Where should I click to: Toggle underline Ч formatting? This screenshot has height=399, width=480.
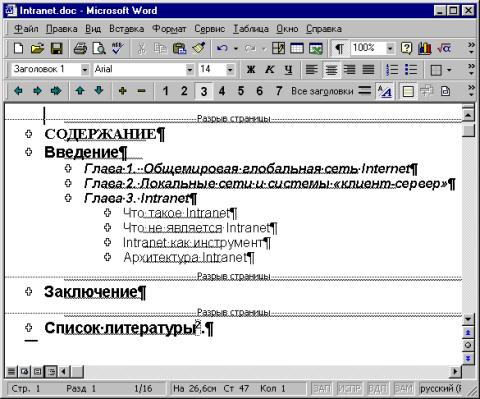[288, 69]
